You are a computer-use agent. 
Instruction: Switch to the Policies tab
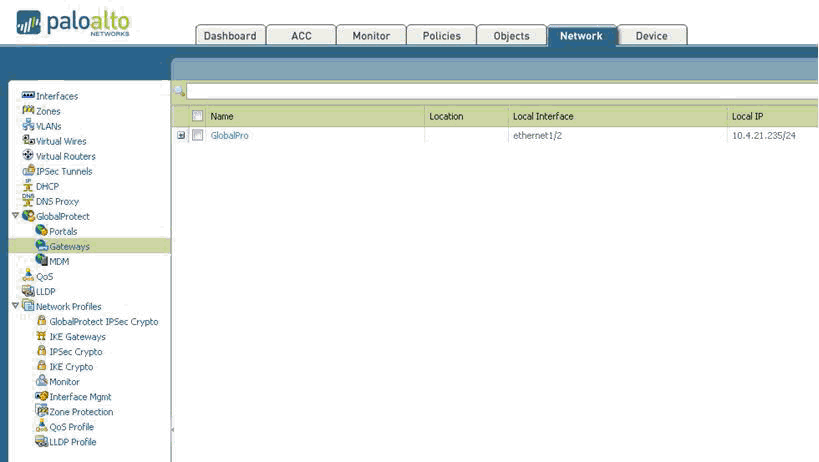(x=441, y=36)
